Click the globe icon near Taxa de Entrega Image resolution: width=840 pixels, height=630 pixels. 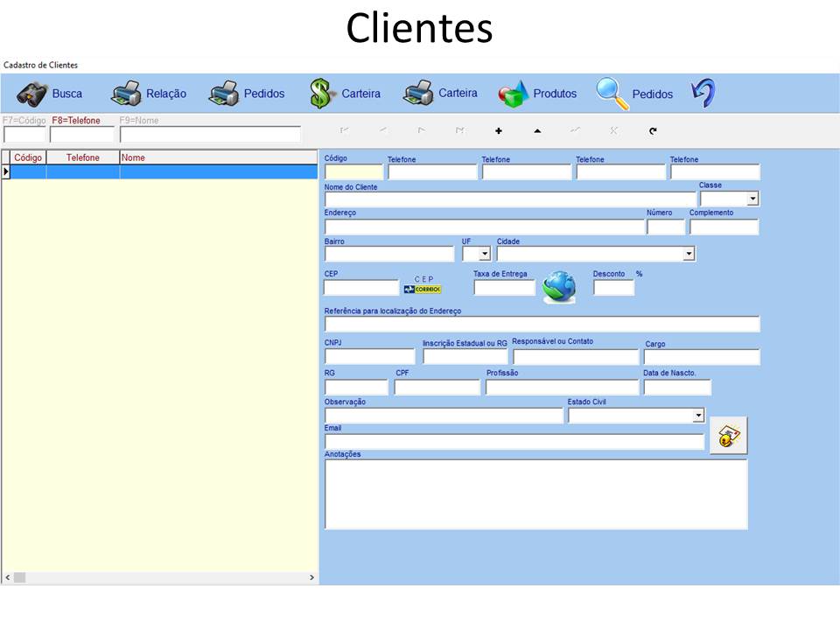558,285
